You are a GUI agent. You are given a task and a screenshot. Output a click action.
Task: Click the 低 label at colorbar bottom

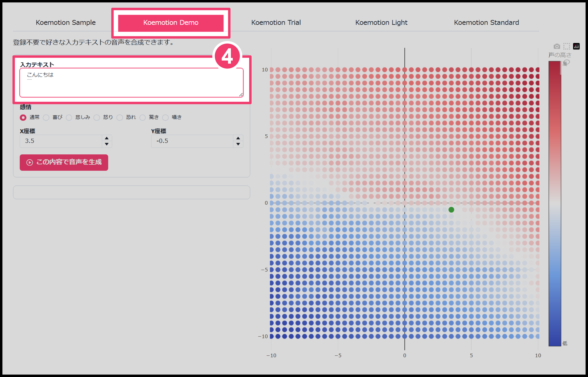[x=565, y=343]
